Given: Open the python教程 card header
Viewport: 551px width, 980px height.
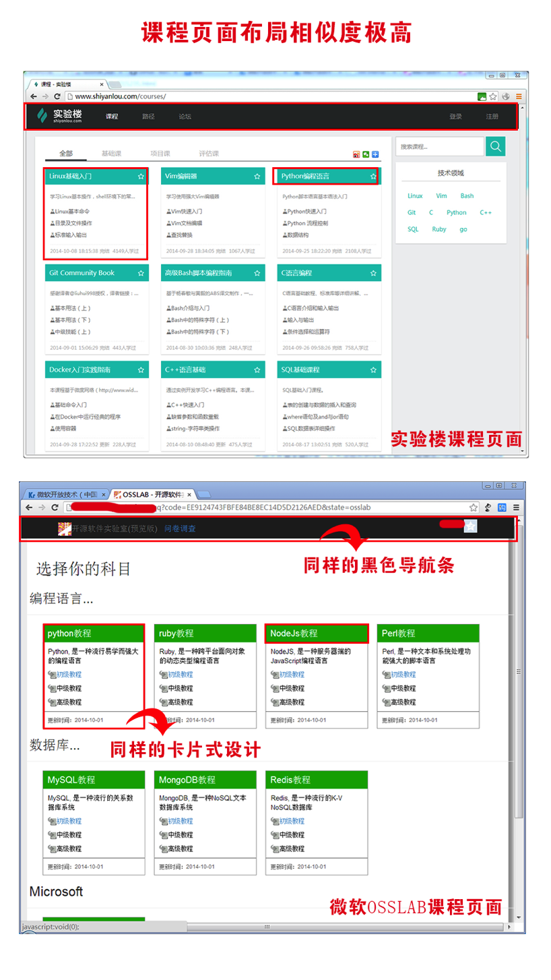Looking at the screenshot, I should pyautogui.click(x=93, y=634).
